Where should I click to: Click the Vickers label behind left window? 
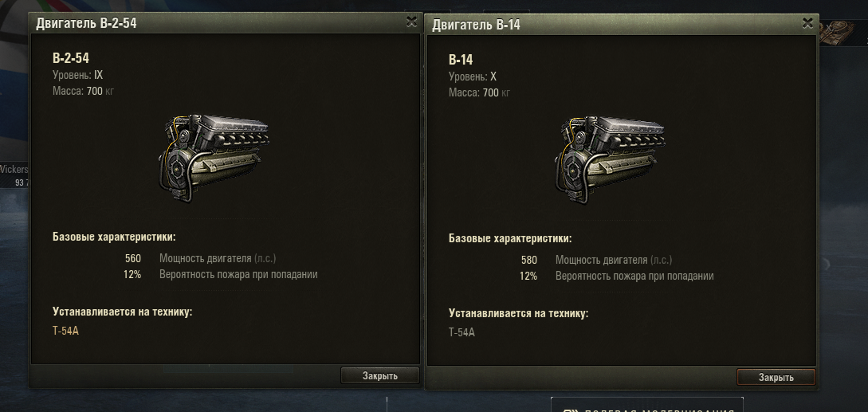[x=14, y=170]
